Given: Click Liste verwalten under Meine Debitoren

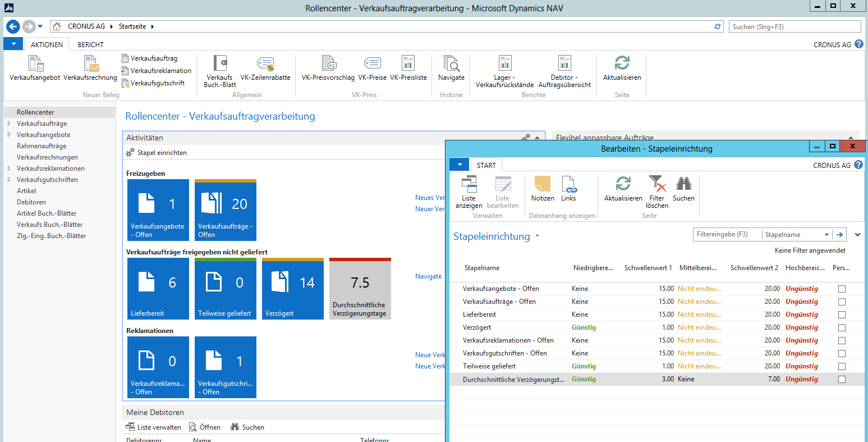Looking at the screenshot, I should pyautogui.click(x=153, y=427).
